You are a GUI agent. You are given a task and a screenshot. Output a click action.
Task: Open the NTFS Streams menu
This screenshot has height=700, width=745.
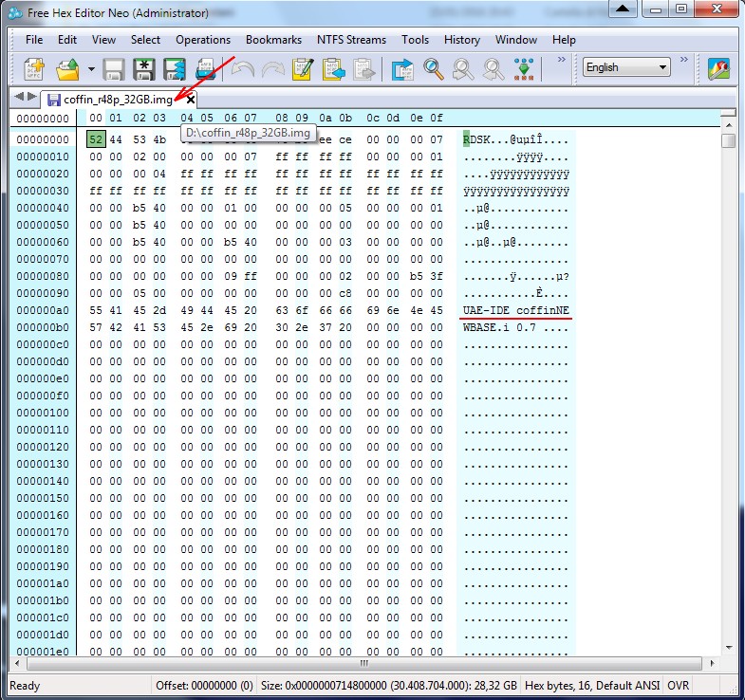tap(351, 40)
